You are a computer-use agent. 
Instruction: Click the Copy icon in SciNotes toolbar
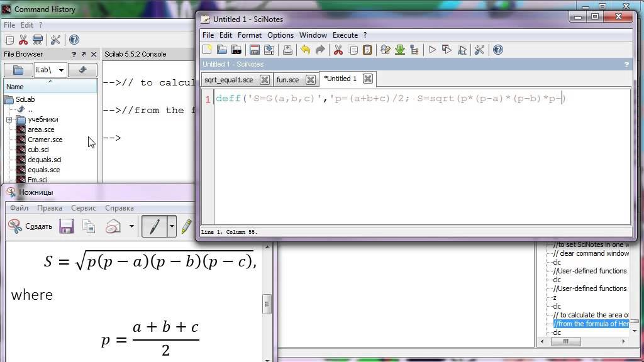[x=353, y=50]
